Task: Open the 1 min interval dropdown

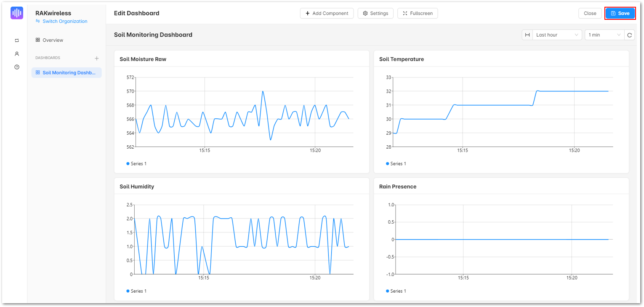Action: pos(604,35)
